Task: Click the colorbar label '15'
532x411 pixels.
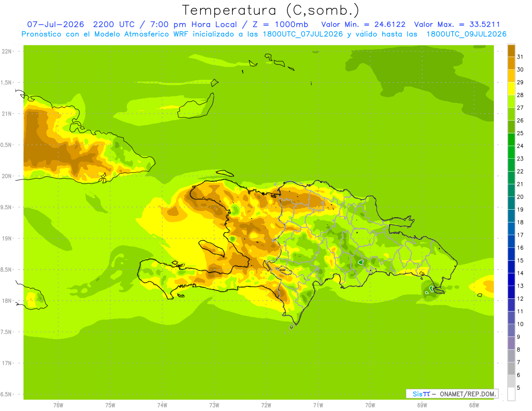Action: click(520, 261)
